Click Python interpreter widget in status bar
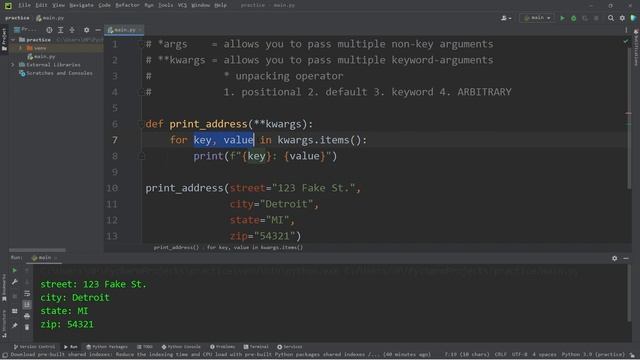 click(x=593, y=355)
